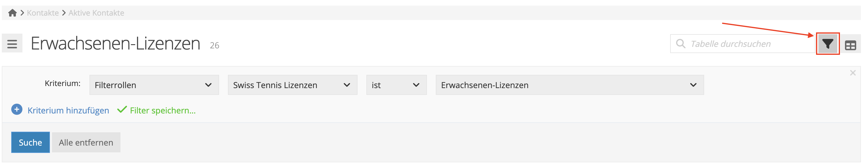
Task: Go to Kontakte breadcrumb
Action: [43, 13]
